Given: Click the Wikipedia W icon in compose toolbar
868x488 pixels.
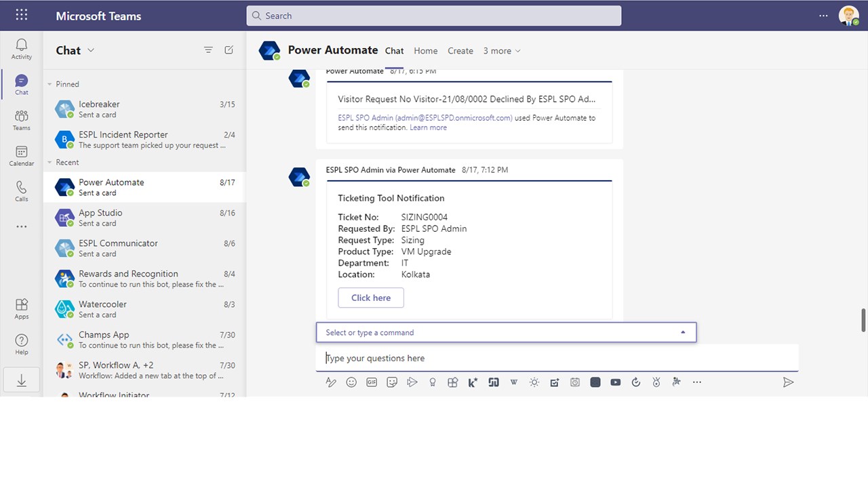Looking at the screenshot, I should pyautogui.click(x=514, y=382).
